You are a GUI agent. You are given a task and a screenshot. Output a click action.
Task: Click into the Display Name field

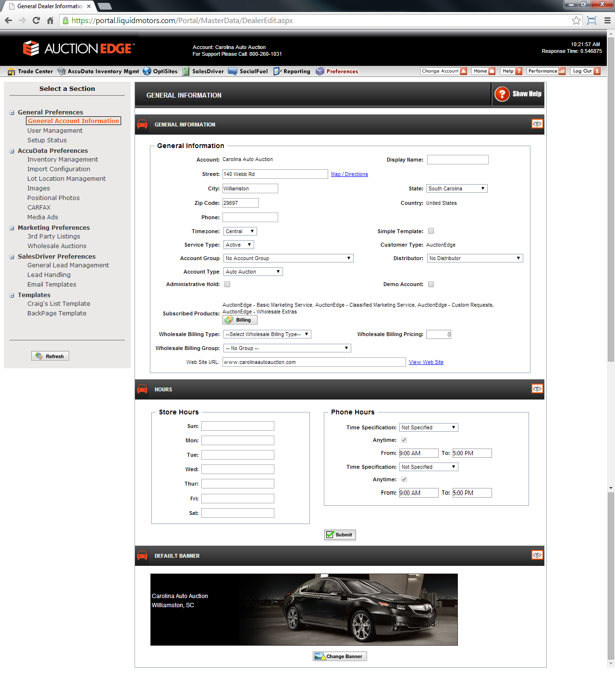coord(458,160)
